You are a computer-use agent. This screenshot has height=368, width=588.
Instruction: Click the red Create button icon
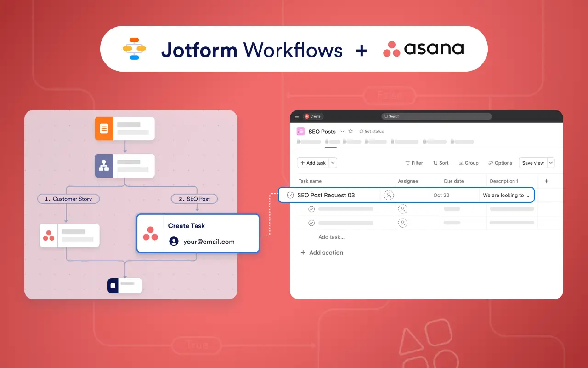point(307,116)
